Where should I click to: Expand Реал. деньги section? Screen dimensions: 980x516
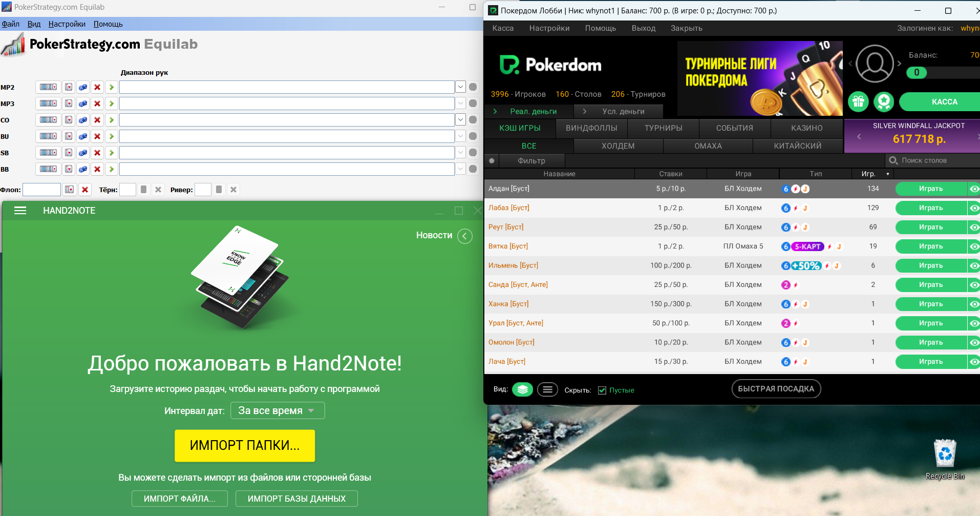(529, 111)
